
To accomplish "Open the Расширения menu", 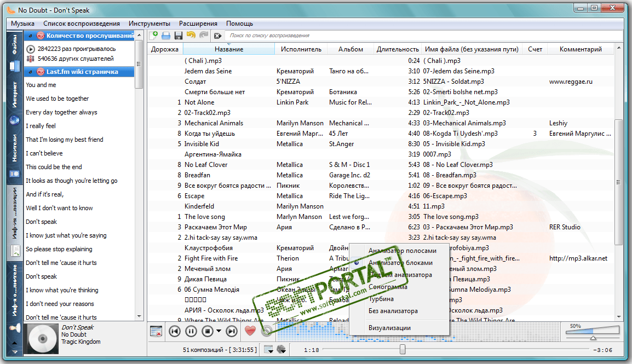I will coord(198,24).
